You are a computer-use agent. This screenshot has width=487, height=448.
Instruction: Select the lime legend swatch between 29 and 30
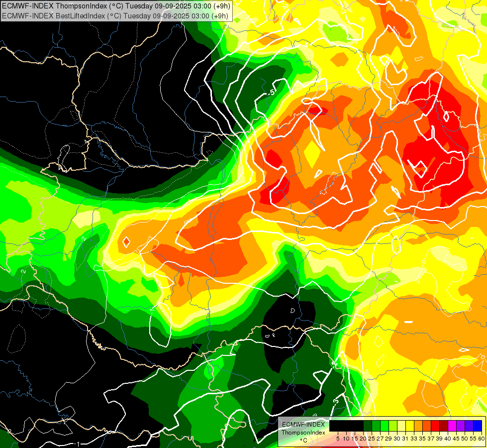point(393,426)
